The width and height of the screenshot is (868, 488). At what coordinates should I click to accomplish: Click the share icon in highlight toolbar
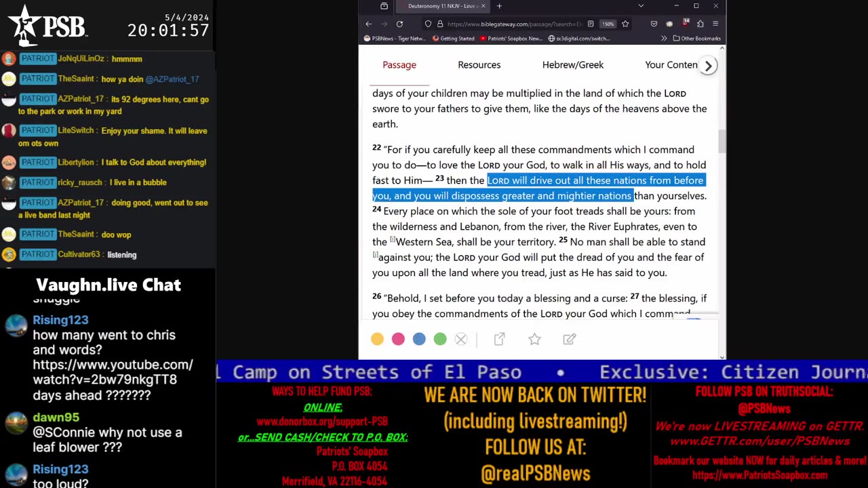coord(499,339)
